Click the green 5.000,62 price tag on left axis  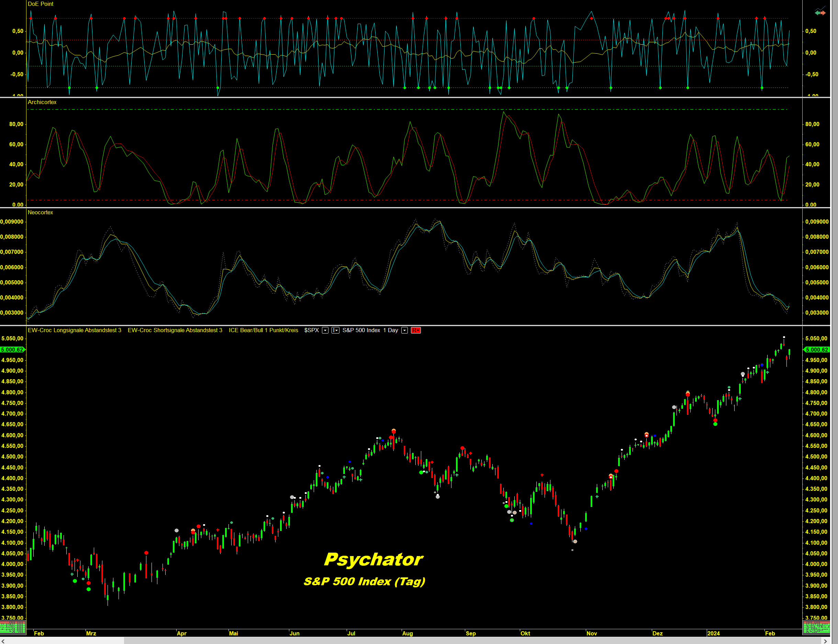click(12, 350)
